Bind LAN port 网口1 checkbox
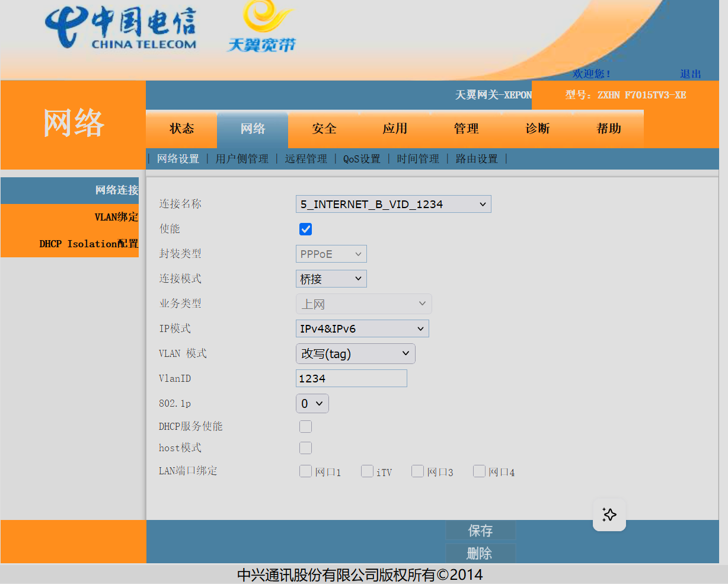This screenshot has width=728, height=584. (306, 471)
